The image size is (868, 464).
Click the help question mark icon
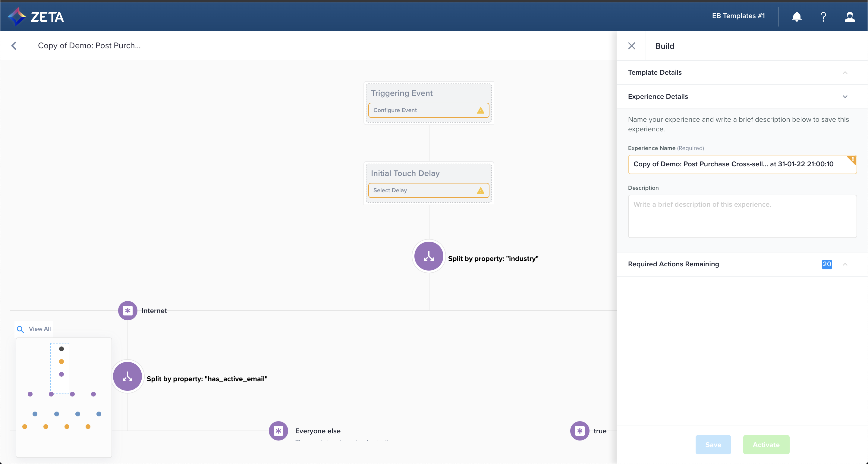tap(823, 17)
